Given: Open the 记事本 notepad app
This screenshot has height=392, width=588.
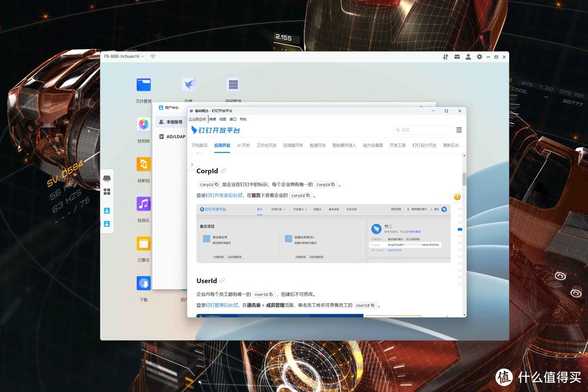Looking at the screenshot, I should (x=144, y=243).
